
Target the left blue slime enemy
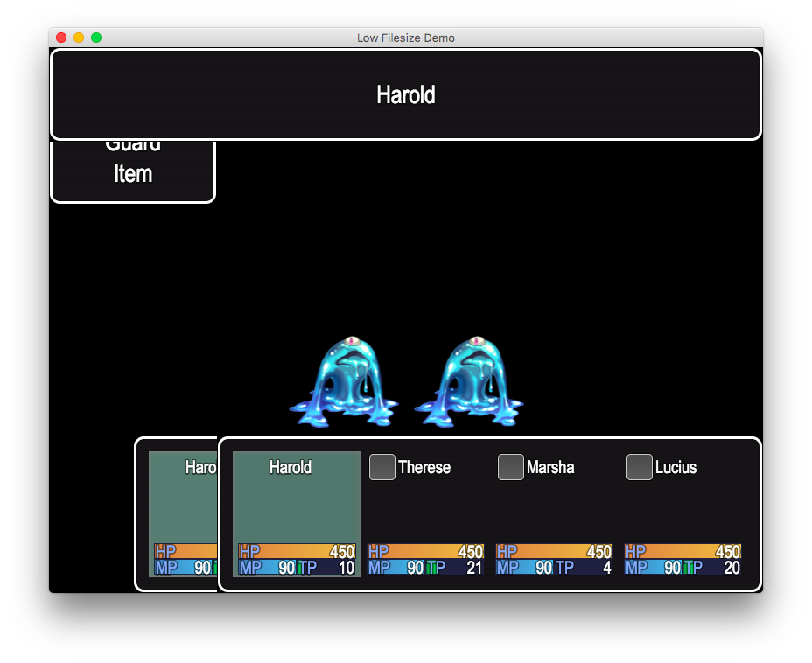click(x=344, y=382)
